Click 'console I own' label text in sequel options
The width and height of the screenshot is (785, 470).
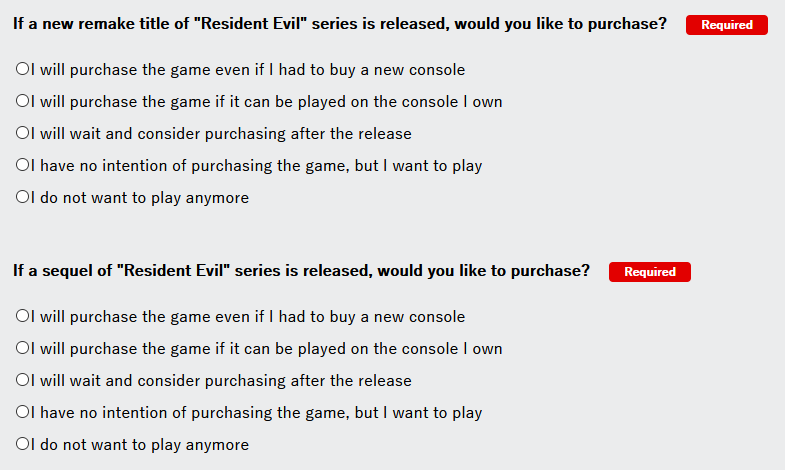[x=451, y=349]
